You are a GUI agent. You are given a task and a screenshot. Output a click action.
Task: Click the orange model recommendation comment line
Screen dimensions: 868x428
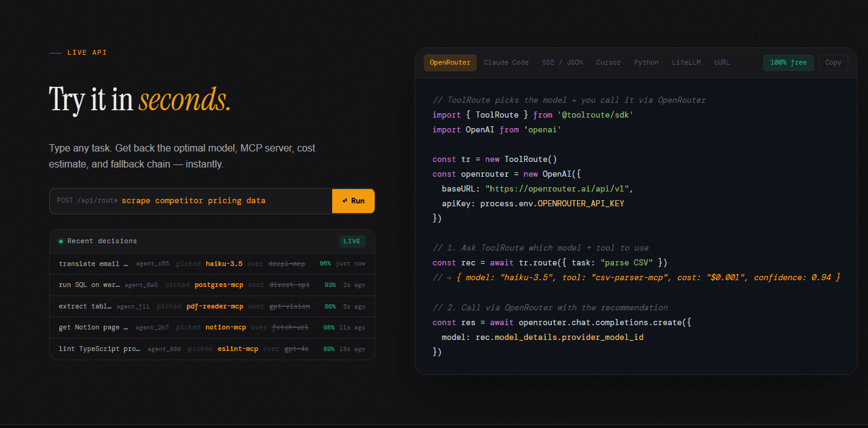[636, 278]
